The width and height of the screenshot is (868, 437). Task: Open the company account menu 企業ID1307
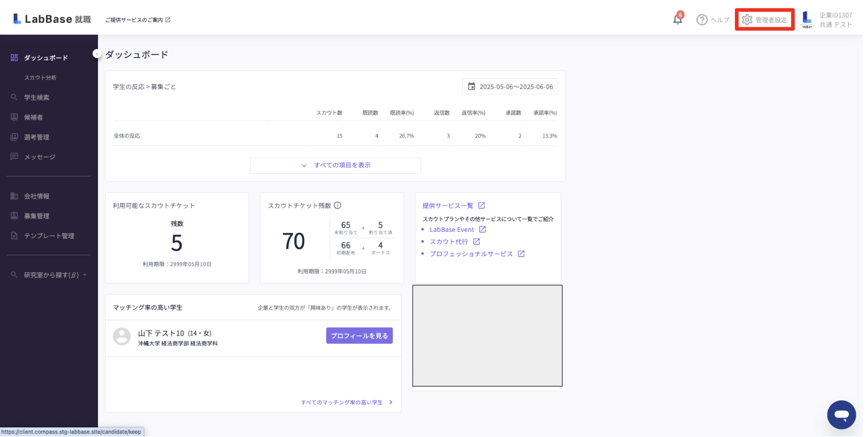click(827, 20)
